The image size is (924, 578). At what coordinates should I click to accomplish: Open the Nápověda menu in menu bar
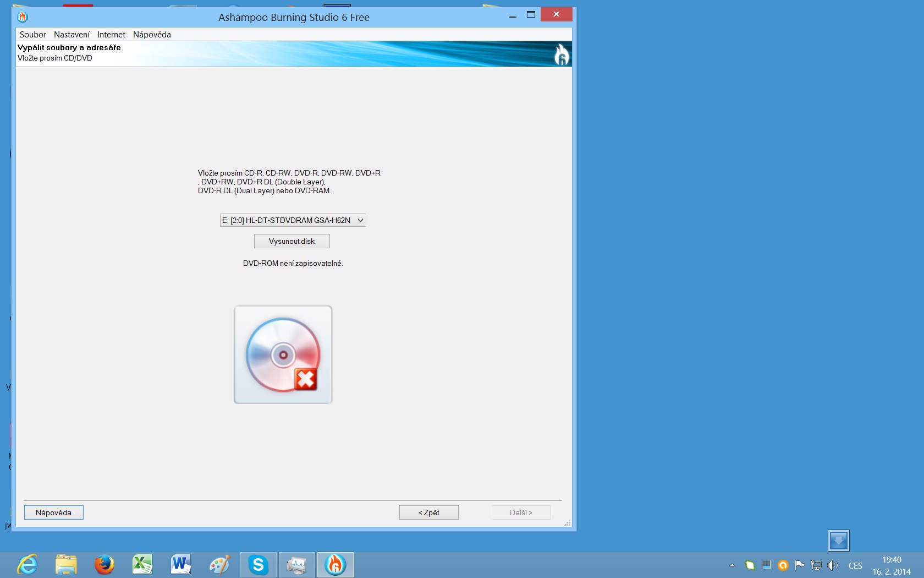[x=152, y=35]
